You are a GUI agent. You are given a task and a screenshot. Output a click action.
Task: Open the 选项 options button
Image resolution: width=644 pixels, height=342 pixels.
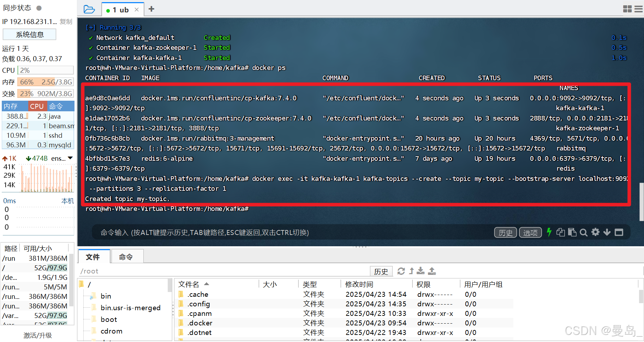[530, 232]
